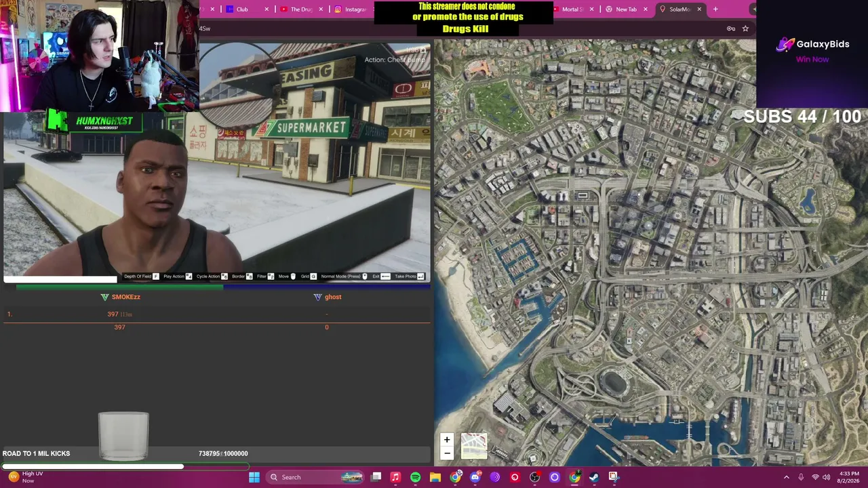The height and width of the screenshot is (488, 868).
Task: Open a new browser tab with plus
Action: [715, 9]
